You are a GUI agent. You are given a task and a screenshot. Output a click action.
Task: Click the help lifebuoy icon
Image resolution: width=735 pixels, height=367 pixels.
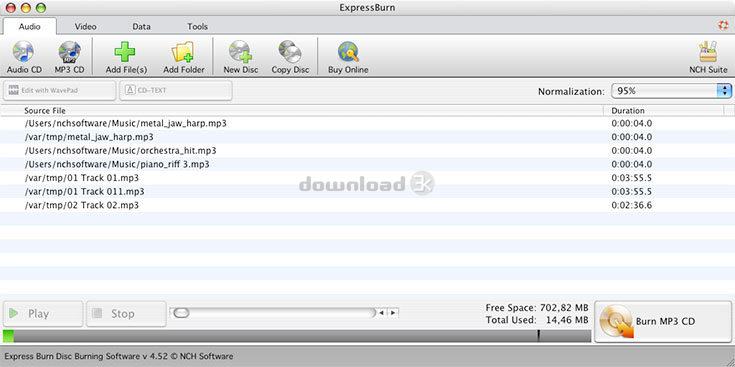pos(723,25)
